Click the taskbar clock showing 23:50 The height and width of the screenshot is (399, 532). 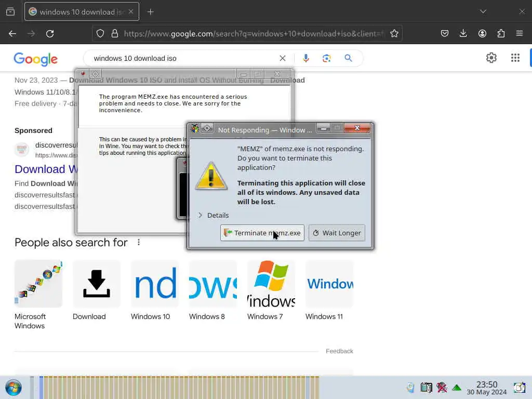click(x=486, y=388)
